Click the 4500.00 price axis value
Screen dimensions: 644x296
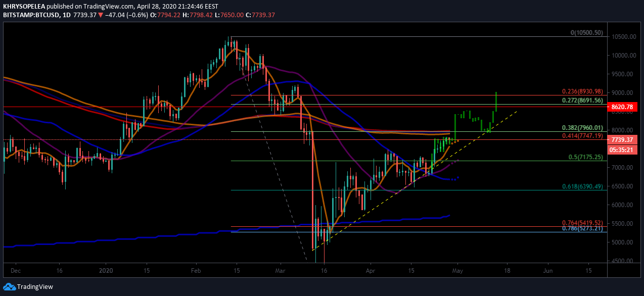point(621,261)
